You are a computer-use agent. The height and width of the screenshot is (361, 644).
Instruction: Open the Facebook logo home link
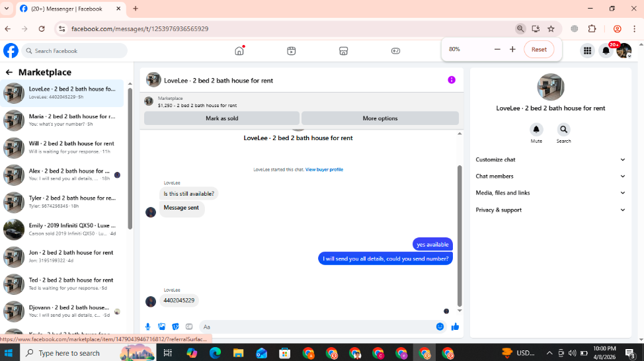(x=11, y=50)
